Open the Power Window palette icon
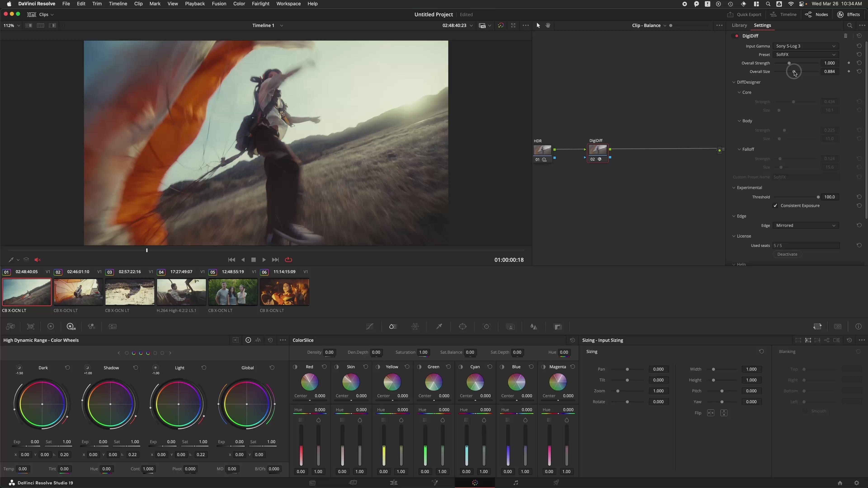This screenshot has height=488, width=868. click(463, 326)
